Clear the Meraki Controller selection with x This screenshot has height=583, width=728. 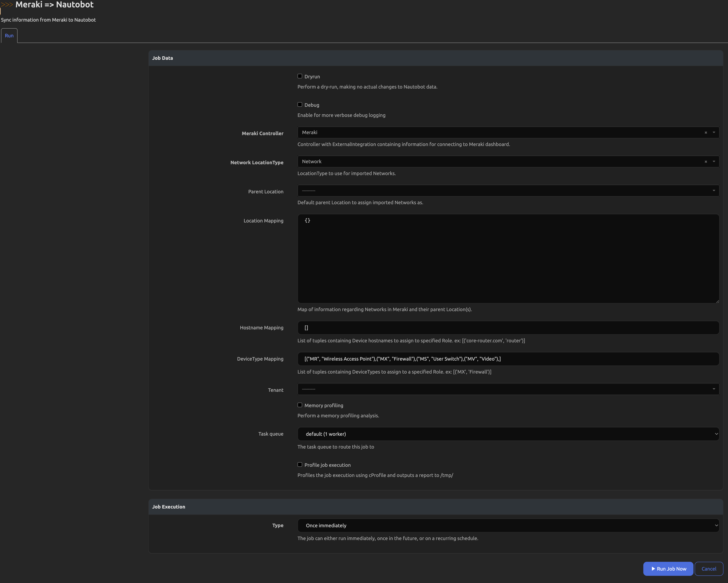[705, 133]
